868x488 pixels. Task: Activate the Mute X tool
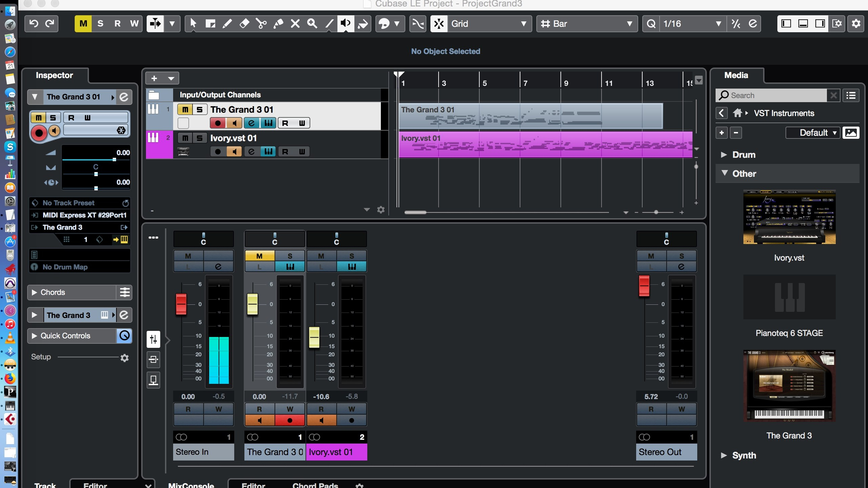tap(295, 23)
